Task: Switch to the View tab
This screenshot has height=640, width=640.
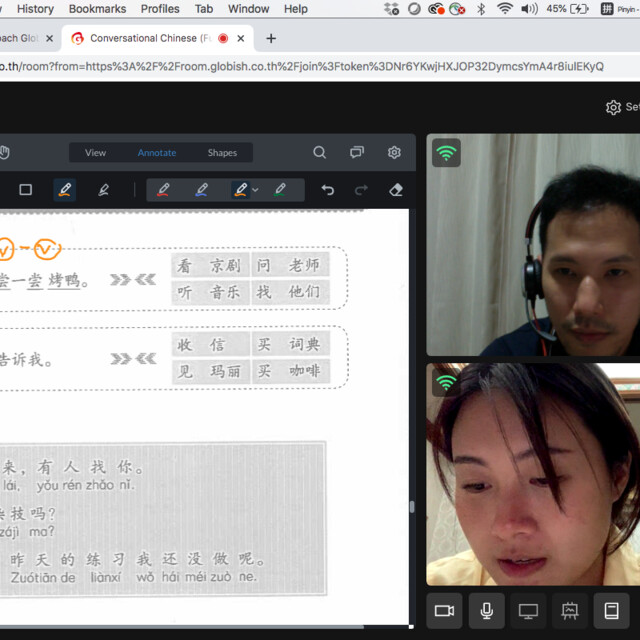Action: tap(96, 153)
